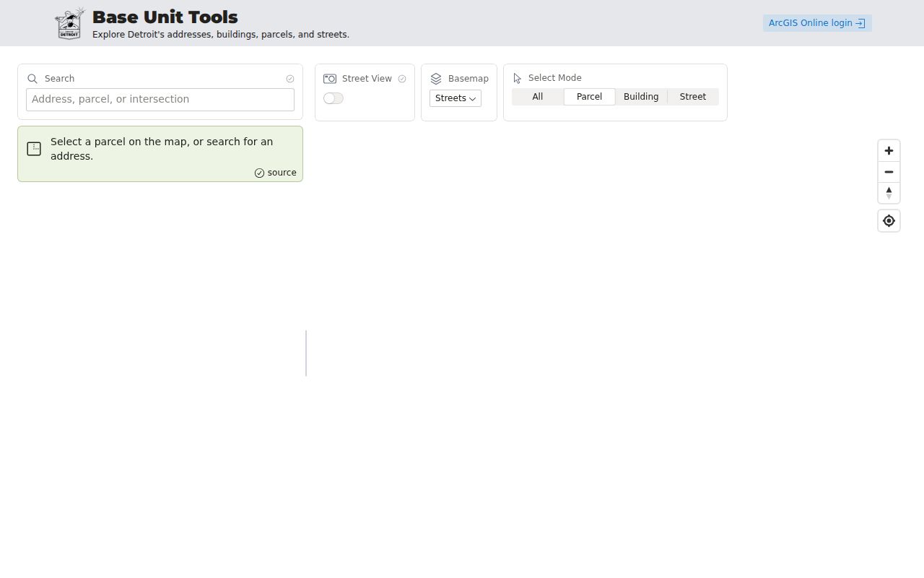Reset map bearing with the compass icon

(889, 193)
